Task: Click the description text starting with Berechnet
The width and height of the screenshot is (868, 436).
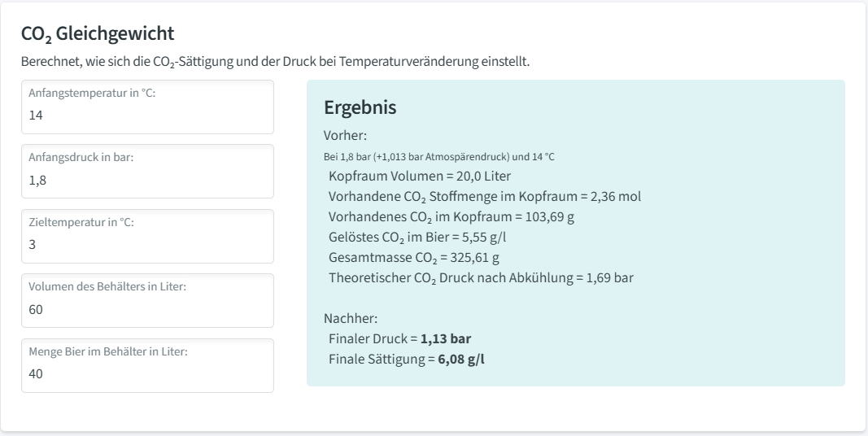Action: coord(275,62)
